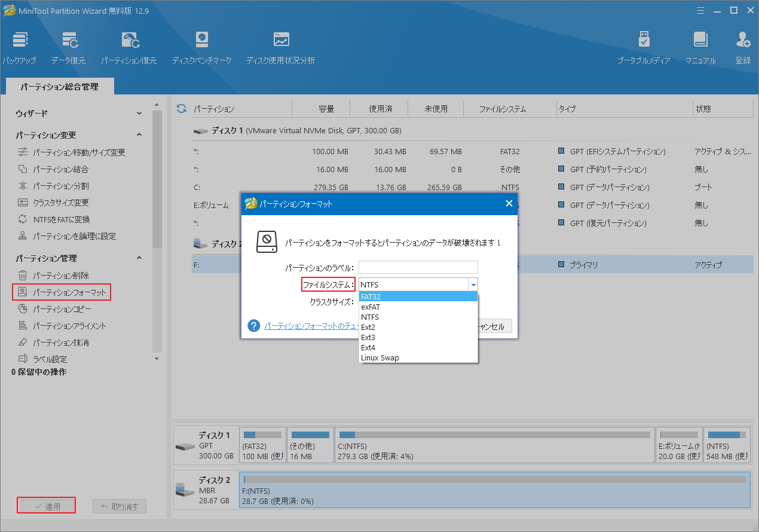This screenshot has height=532, width=759.
Task: Open the hamburger menu in title bar
Action: pos(701,10)
